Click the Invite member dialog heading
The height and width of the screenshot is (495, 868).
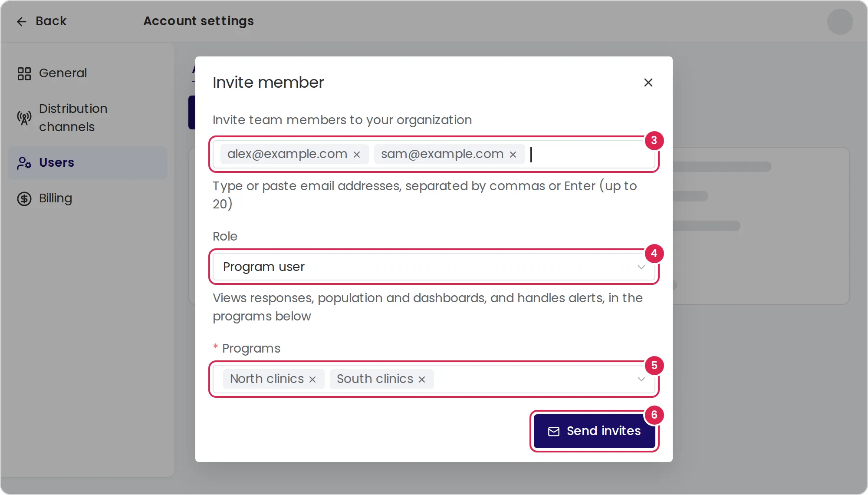coord(268,82)
